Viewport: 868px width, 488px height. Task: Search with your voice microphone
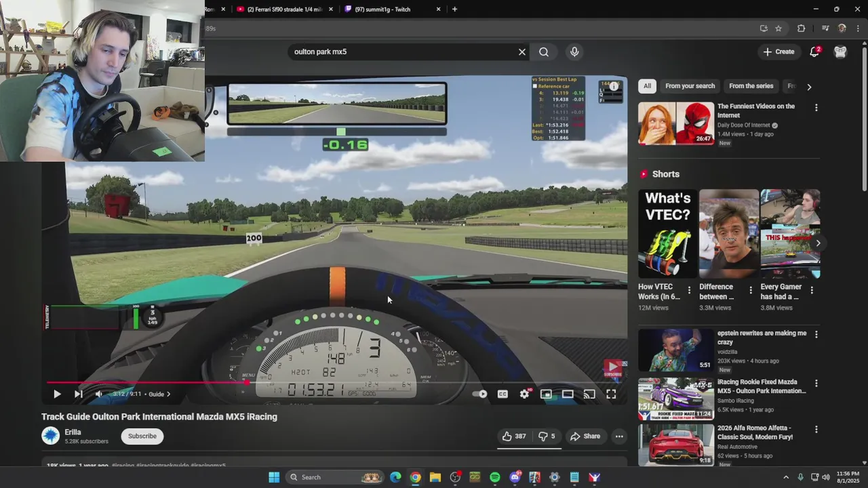(x=574, y=52)
